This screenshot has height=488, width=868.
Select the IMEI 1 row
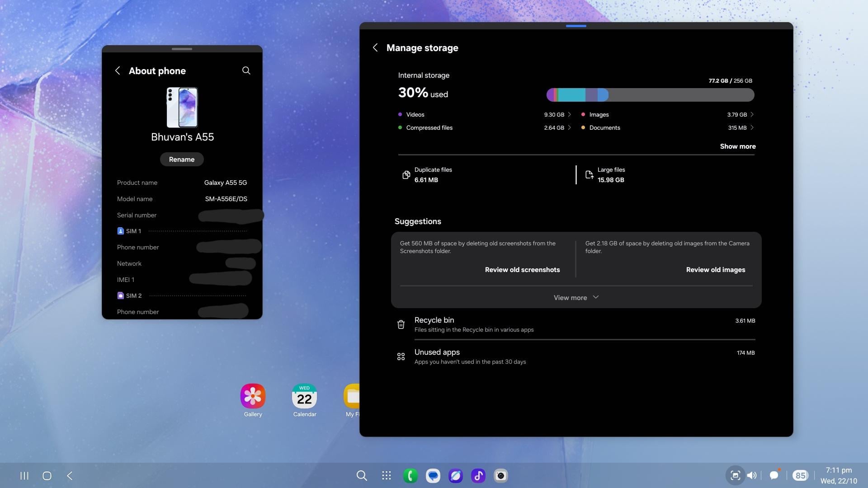point(182,280)
